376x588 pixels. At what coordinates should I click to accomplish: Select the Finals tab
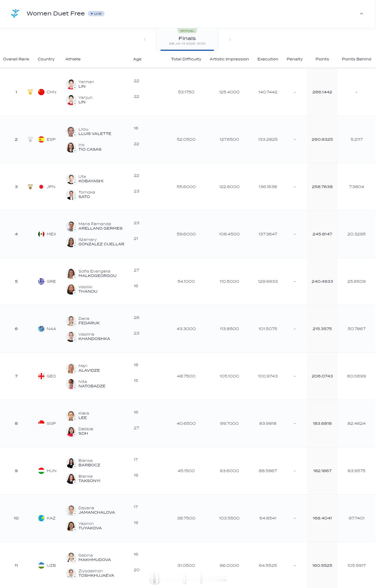tap(187, 39)
